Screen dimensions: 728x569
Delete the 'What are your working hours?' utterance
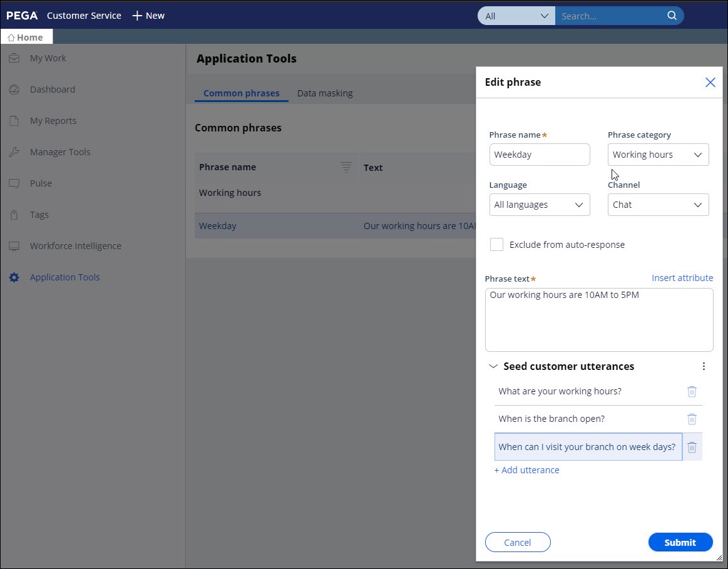[x=692, y=391]
